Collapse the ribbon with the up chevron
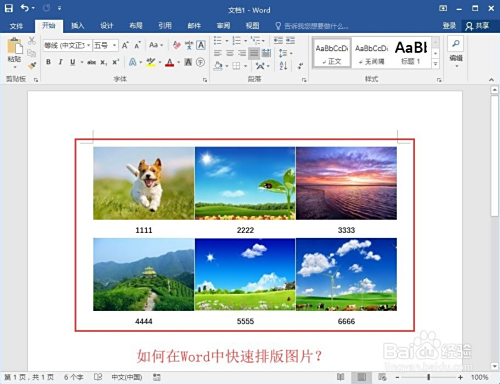500x384 pixels. tap(491, 80)
